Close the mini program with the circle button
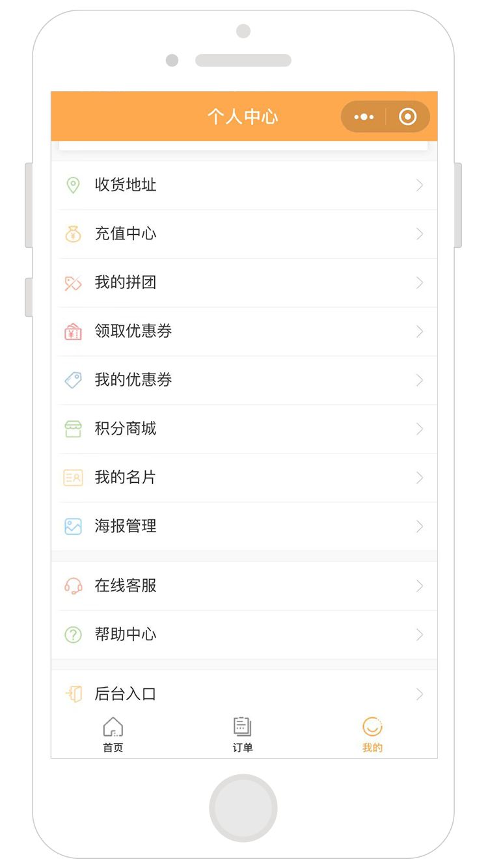 408,117
